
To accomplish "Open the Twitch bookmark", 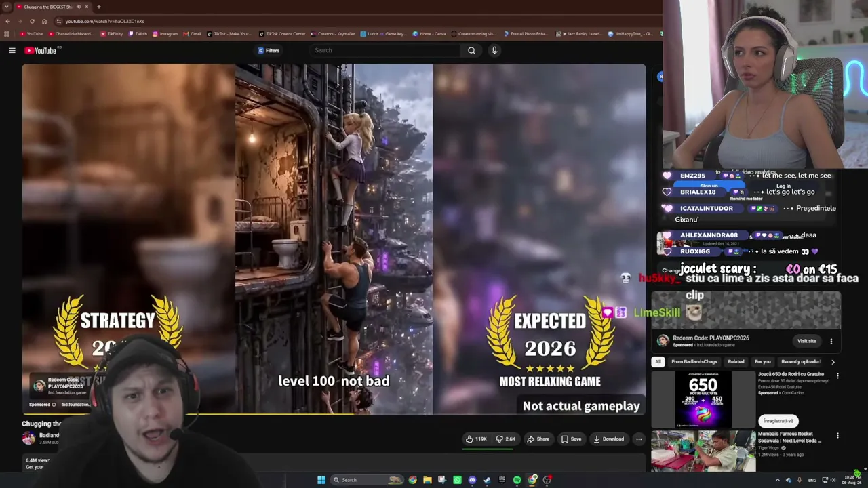I will (138, 33).
